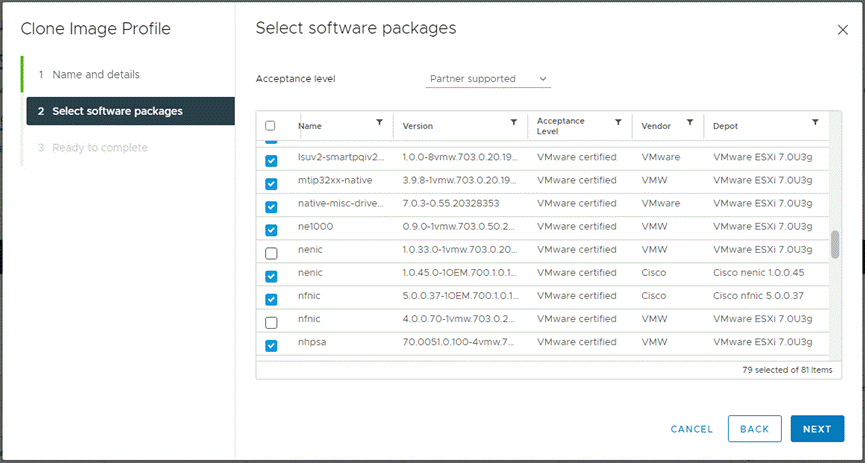Click the Cisco nfnic 5.0.0.37 depot cell
Screen dimensions: 865x463
pos(758,296)
